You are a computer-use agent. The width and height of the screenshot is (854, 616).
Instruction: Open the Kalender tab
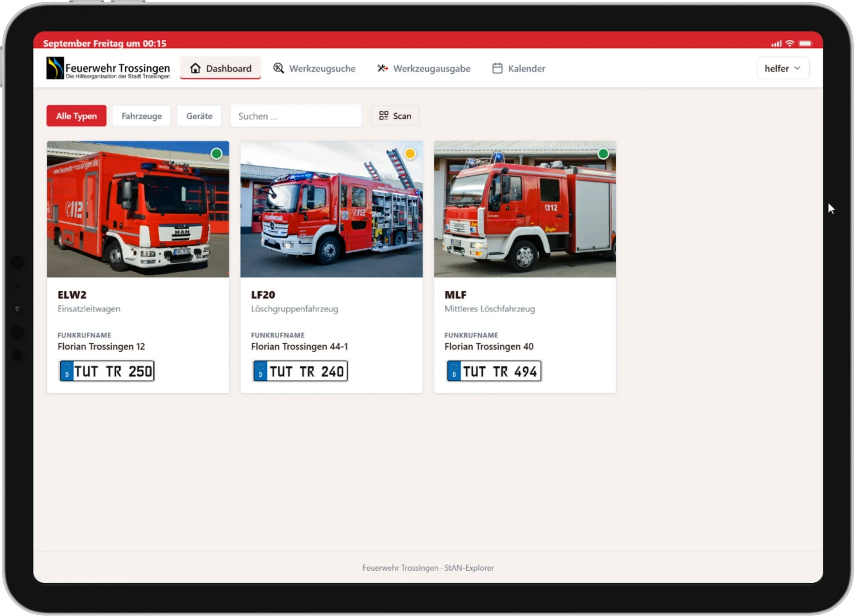[518, 68]
